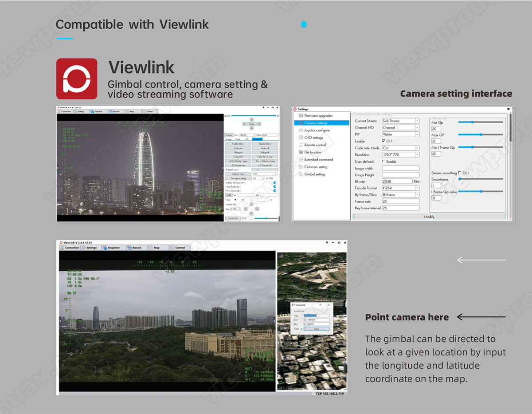This screenshot has width=532, height=414.
Task: Click the Enable follow button
Action: point(238,144)
